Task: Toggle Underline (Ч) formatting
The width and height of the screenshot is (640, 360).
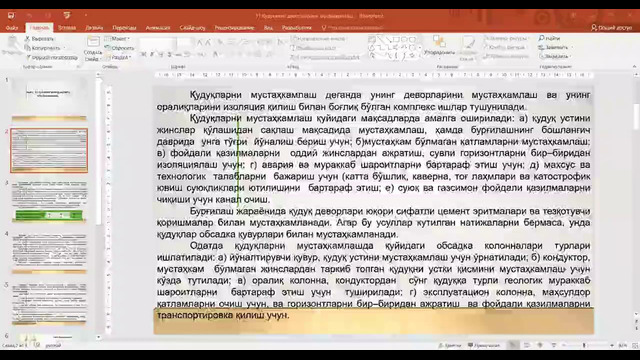Action: coord(160,54)
